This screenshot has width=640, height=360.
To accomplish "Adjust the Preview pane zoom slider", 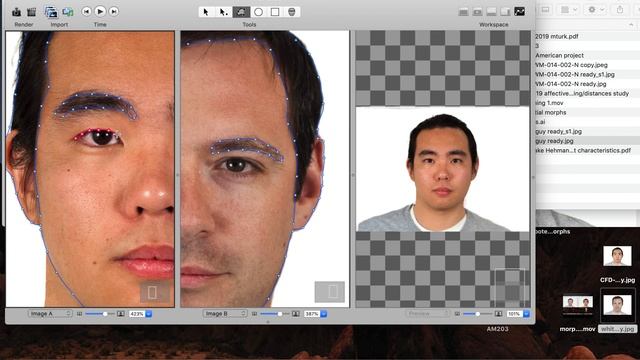I will tap(477, 314).
